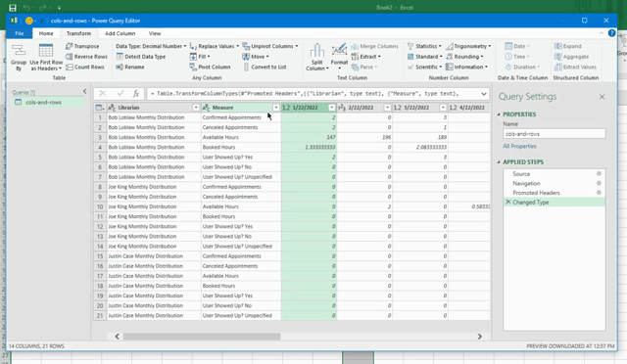Click the horizontal scrollbar right arrow
Image resolution: width=627 pixels, height=364 pixels.
tap(479, 337)
